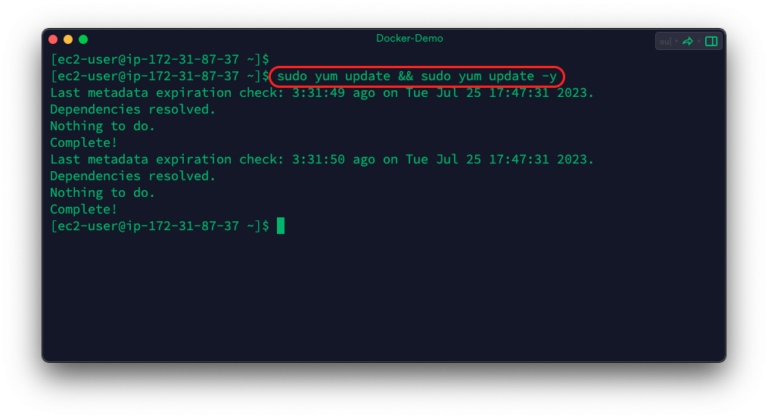This screenshot has height=418, width=768.
Task: Click the green share arrow icon
Action: point(688,42)
